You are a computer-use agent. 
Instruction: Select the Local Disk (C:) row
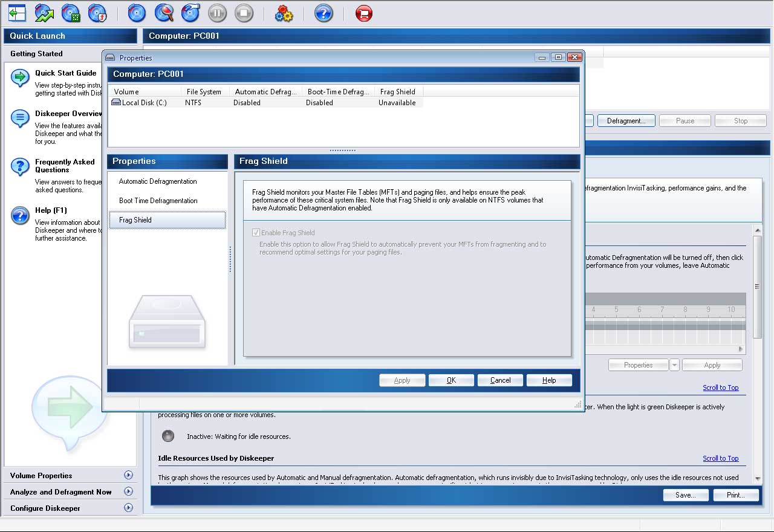266,103
